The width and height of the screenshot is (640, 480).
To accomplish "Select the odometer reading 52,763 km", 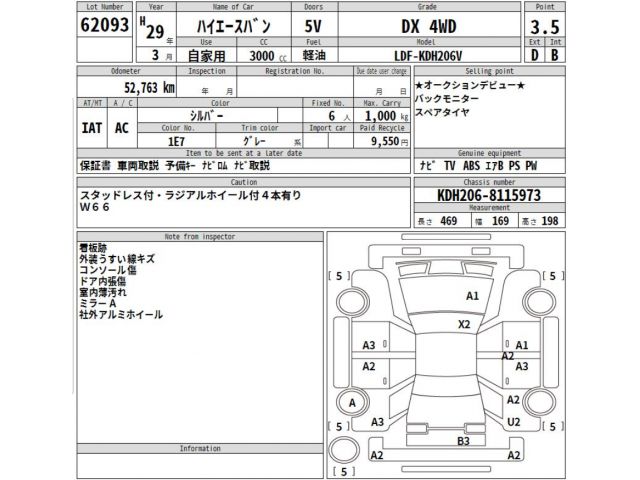I will 149,87.
